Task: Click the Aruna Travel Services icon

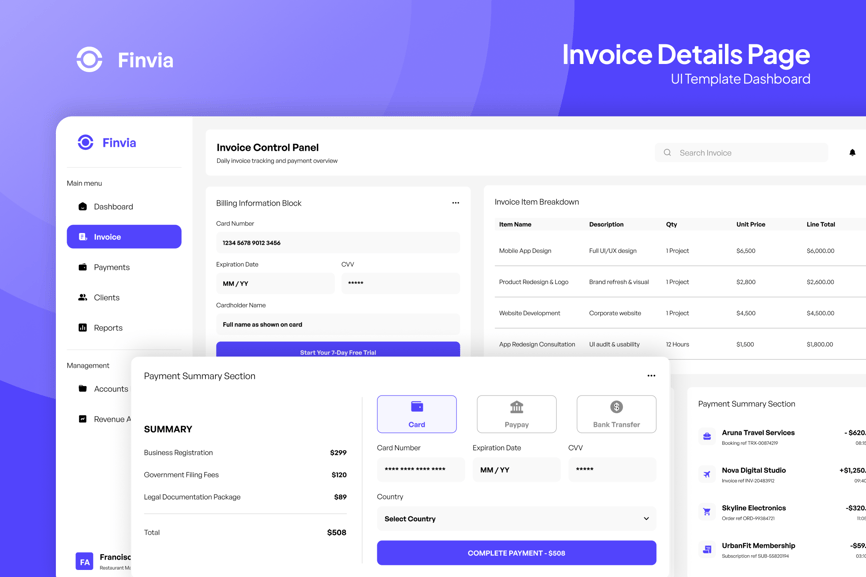Action: click(x=707, y=437)
